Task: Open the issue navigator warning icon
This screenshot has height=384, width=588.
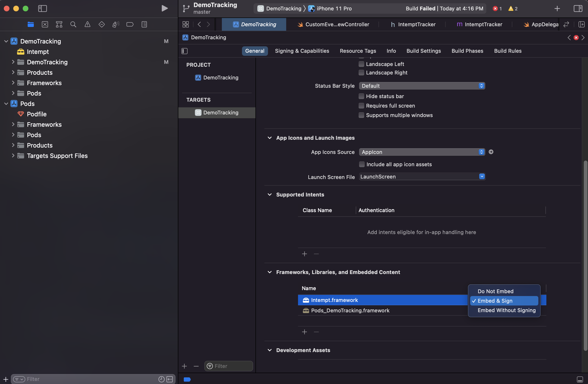Action: pos(88,24)
